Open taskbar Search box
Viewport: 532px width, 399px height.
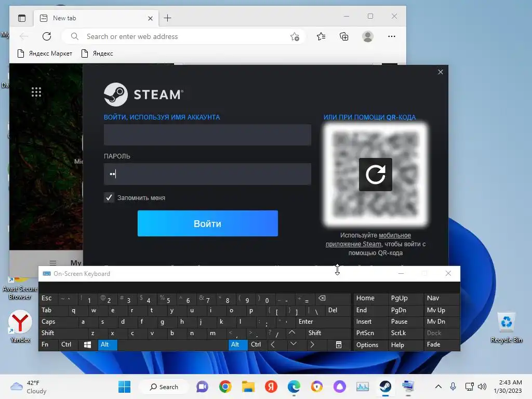coord(164,387)
